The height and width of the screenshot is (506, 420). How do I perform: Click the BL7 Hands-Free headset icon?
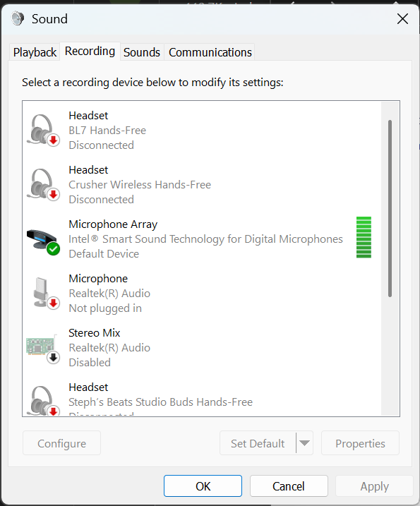(43, 131)
